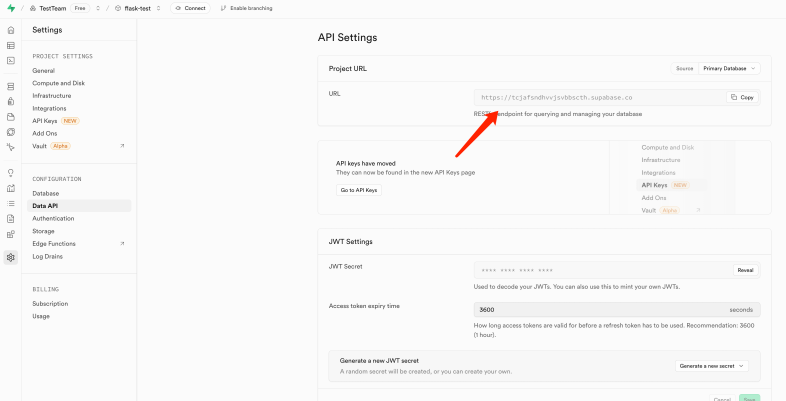The width and height of the screenshot is (786, 401).
Task: Open the Table Editor sidebar icon
Action: pyautogui.click(x=11, y=45)
